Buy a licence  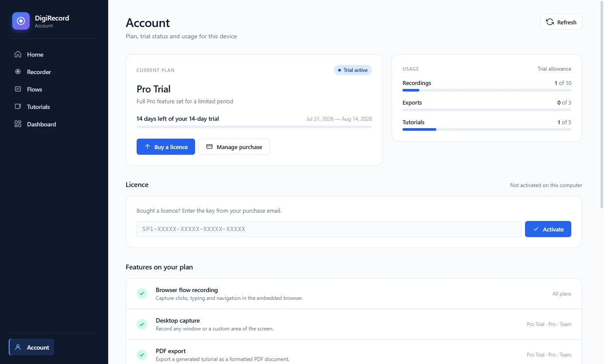(x=166, y=147)
